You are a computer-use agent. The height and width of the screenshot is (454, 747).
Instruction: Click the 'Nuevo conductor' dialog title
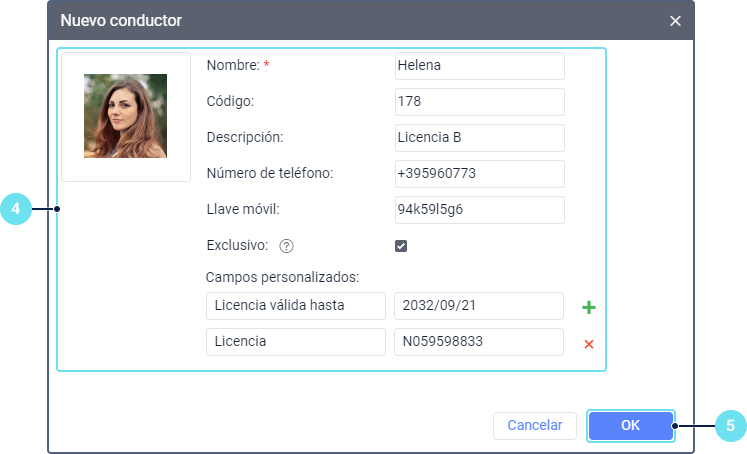[121, 20]
